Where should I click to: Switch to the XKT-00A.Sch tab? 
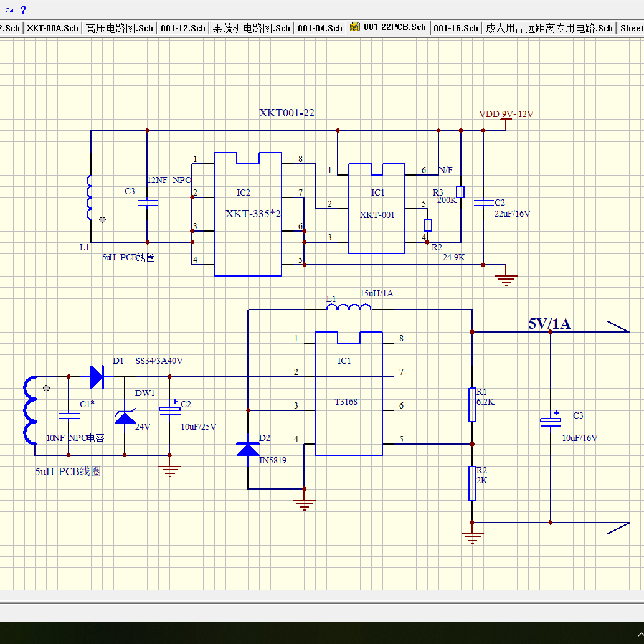52,28
